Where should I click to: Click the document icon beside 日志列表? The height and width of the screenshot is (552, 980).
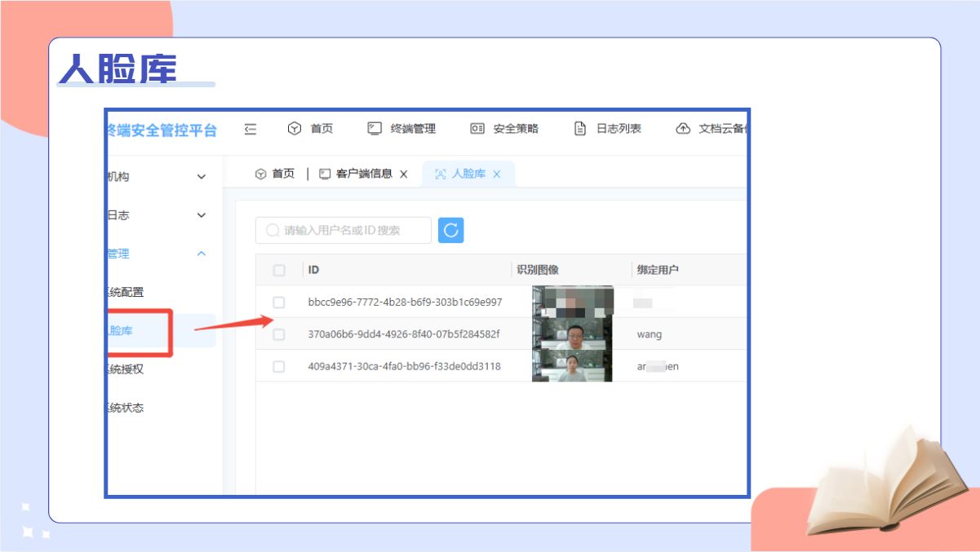point(580,129)
